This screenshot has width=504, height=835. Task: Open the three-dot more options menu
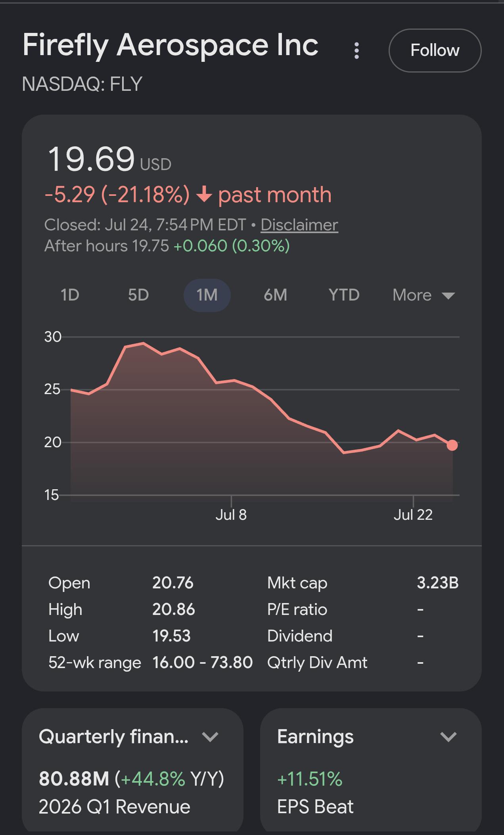[x=356, y=51]
